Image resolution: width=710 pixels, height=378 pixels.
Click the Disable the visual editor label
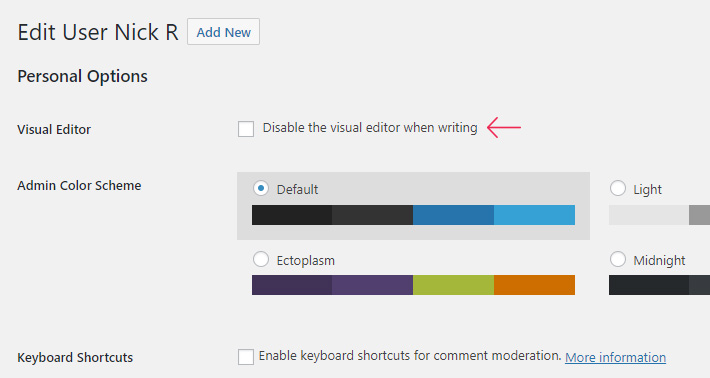coord(370,128)
